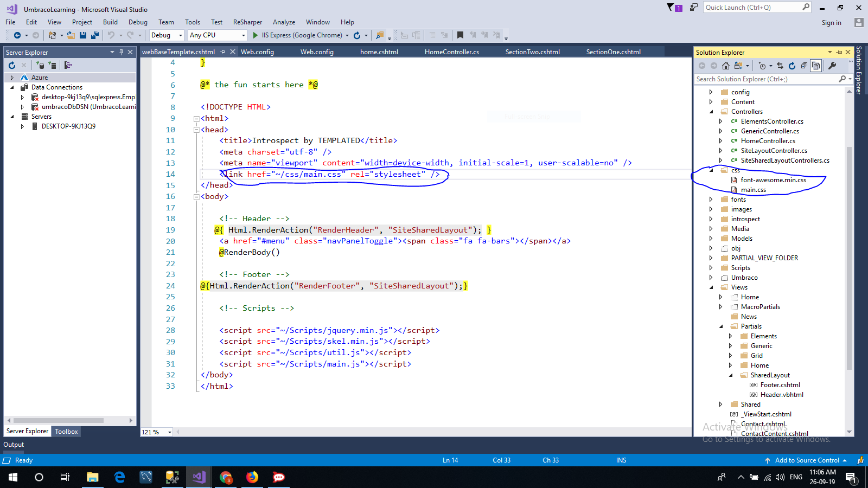The width and height of the screenshot is (868, 488).
Task: Click the Refresh browser icon in the toolbar
Action: 357,35
